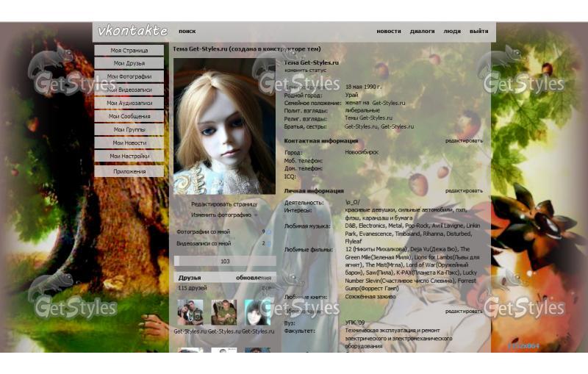This screenshot has width=588, height=374.
Task: Open Мои Группы in sidebar
Action: coord(129,129)
